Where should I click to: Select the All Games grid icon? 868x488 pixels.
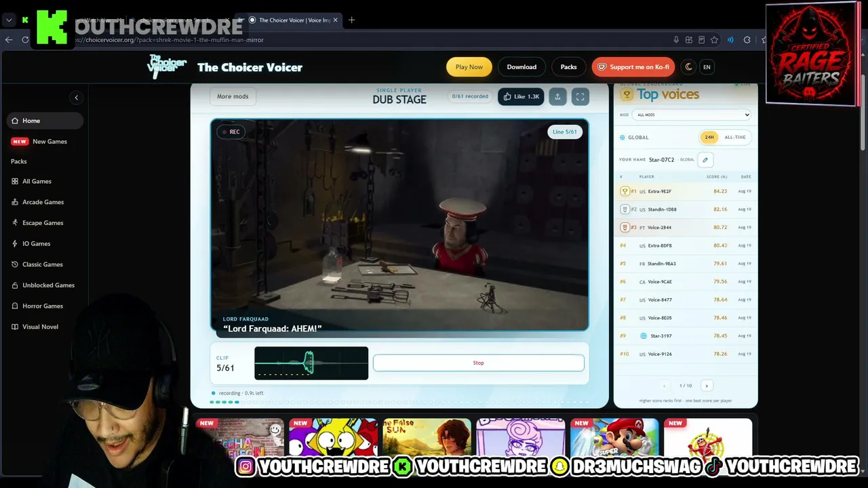point(15,182)
